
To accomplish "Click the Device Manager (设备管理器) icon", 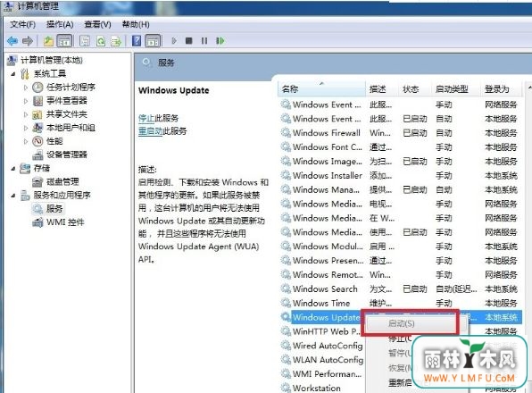I will (37, 155).
